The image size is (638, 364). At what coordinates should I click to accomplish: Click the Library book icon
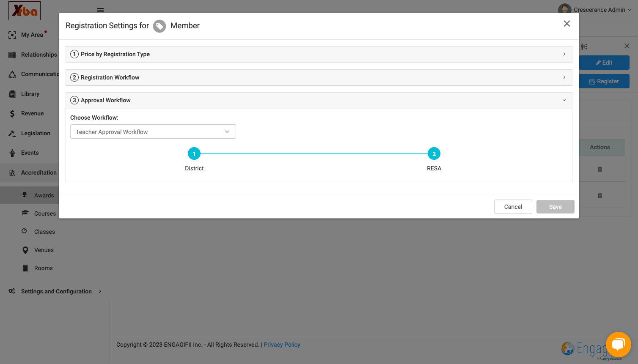[12, 94]
